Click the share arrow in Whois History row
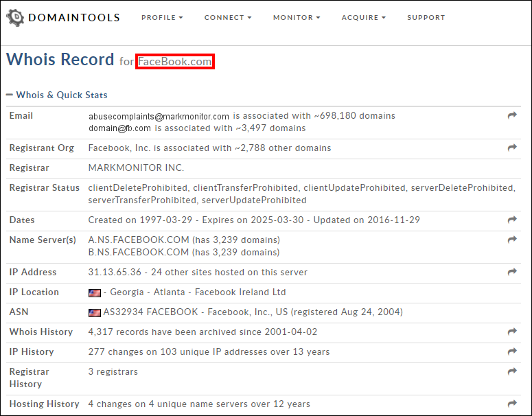Viewport: 532px width, 416px height. [x=512, y=331]
